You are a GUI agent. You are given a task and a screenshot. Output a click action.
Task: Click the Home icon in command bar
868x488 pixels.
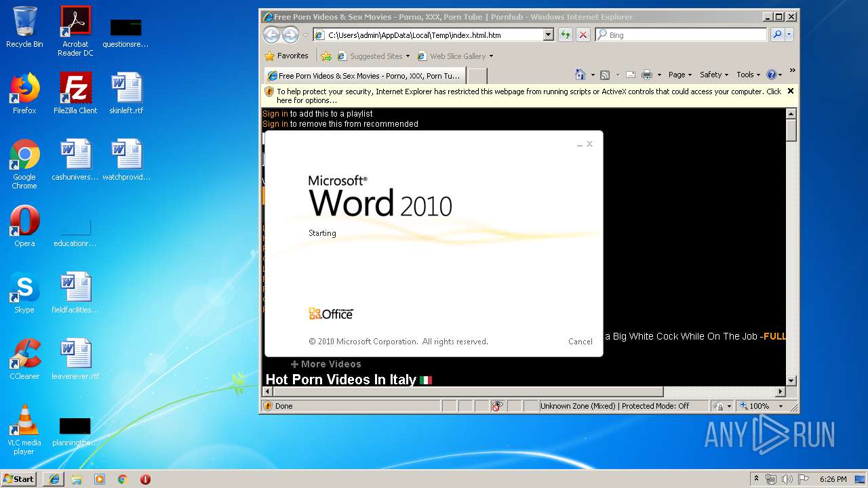(x=580, y=75)
